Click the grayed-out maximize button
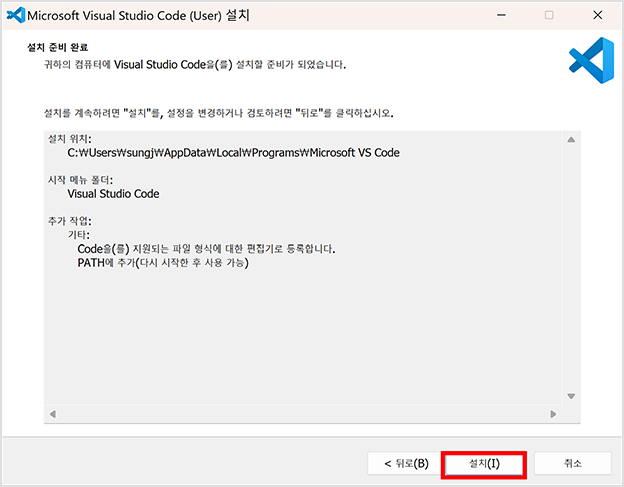Image resolution: width=624 pixels, height=487 pixels. click(x=549, y=16)
